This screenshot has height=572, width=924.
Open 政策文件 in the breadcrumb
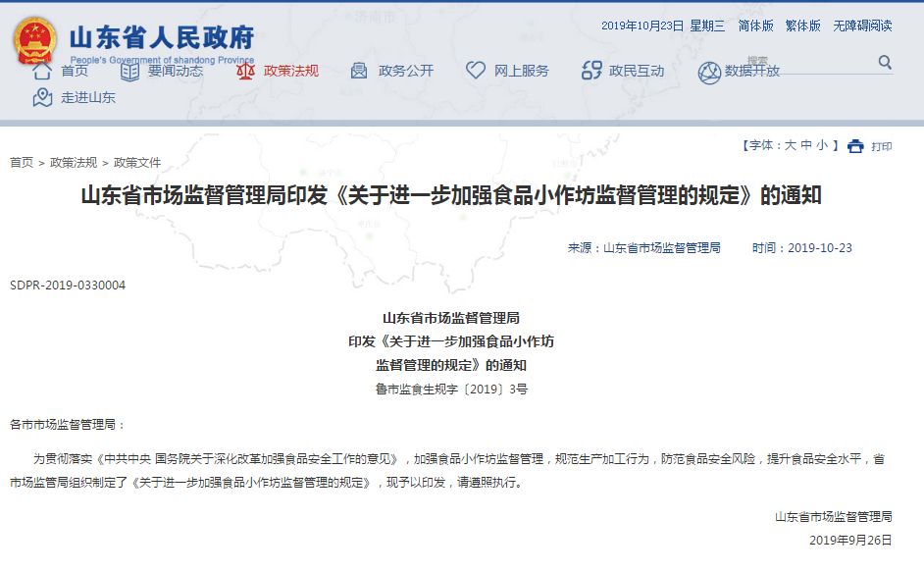tap(137, 163)
